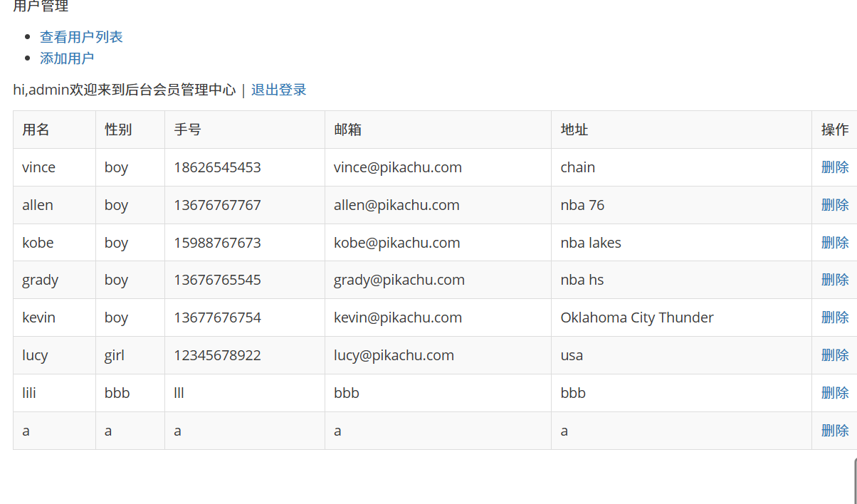
Task: Delete user allen with 删除
Action: point(834,205)
